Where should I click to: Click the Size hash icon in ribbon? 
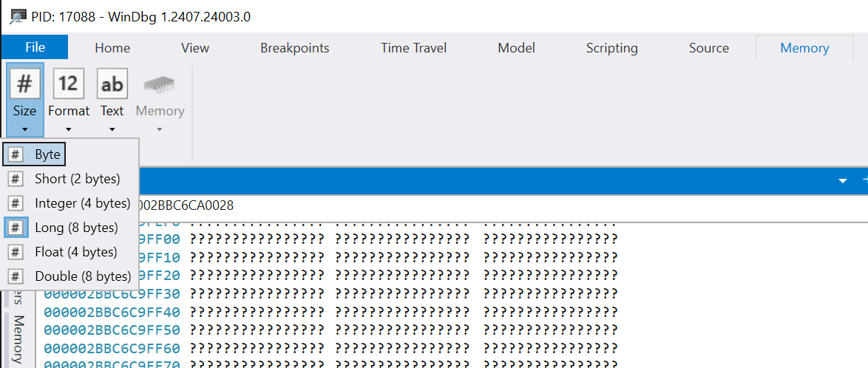tap(24, 84)
